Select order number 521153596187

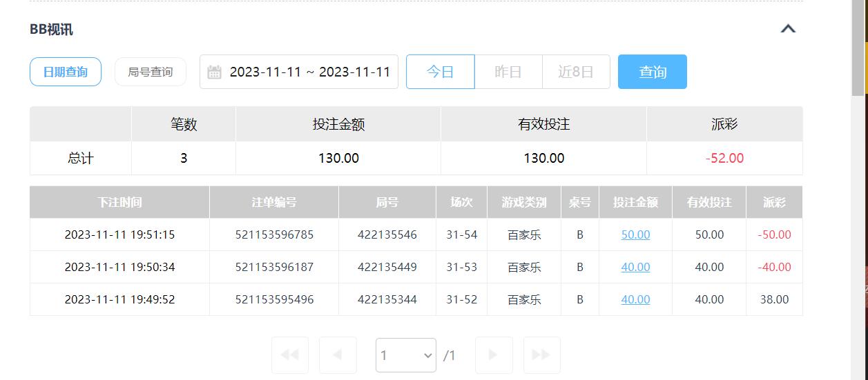274,267
